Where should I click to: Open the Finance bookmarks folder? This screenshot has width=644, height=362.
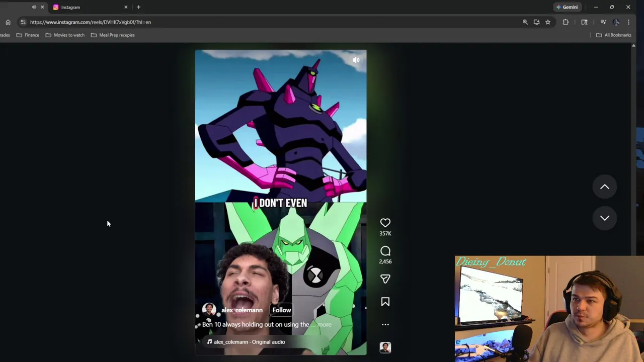tap(28, 35)
